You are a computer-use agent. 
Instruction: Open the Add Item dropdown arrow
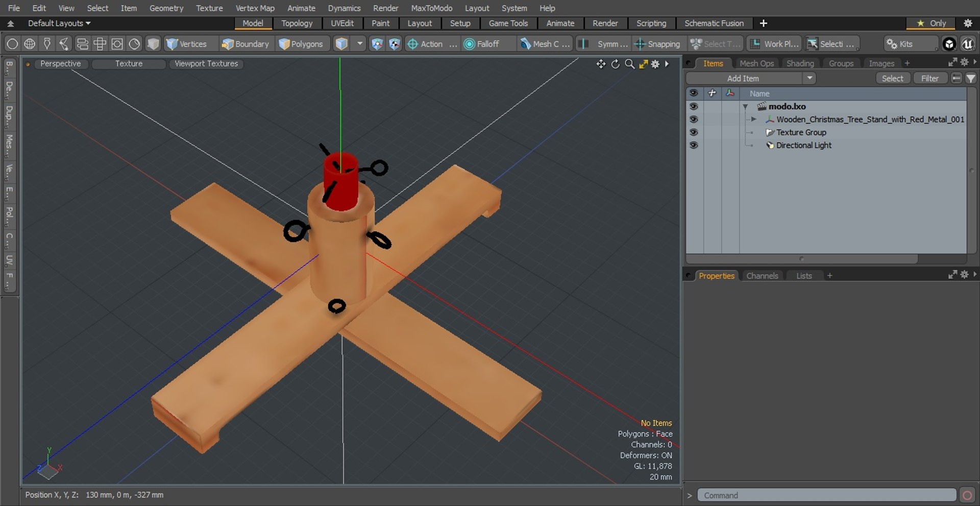(x=809, y=78)
